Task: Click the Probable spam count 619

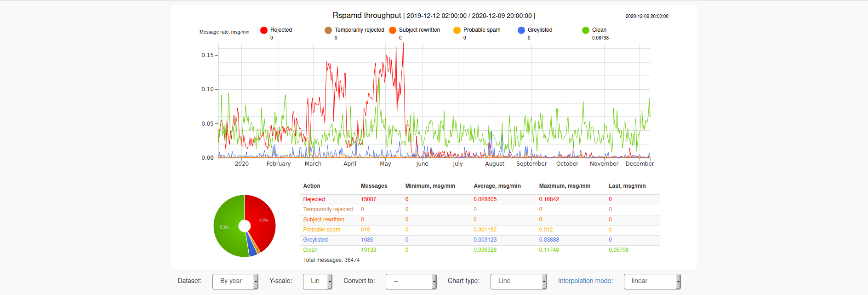Action: coord(365,230)
